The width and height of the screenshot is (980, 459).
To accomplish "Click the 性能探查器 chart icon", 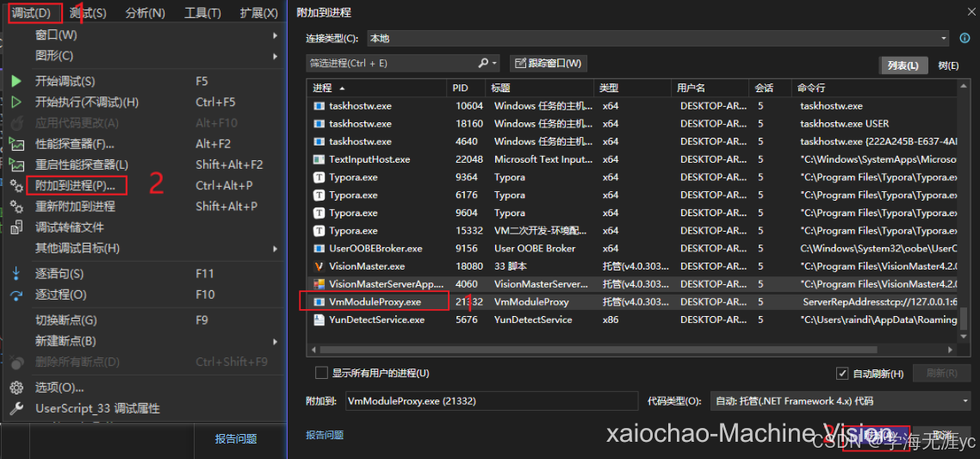I will pyautogui.click(x=16, y=145).
